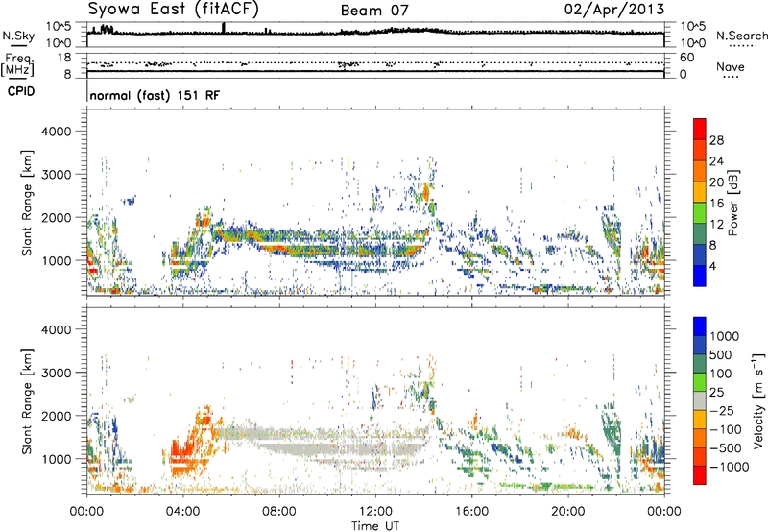
Task: Click the Velocity colorbar blue top segment
Action: tap(700, 326)
